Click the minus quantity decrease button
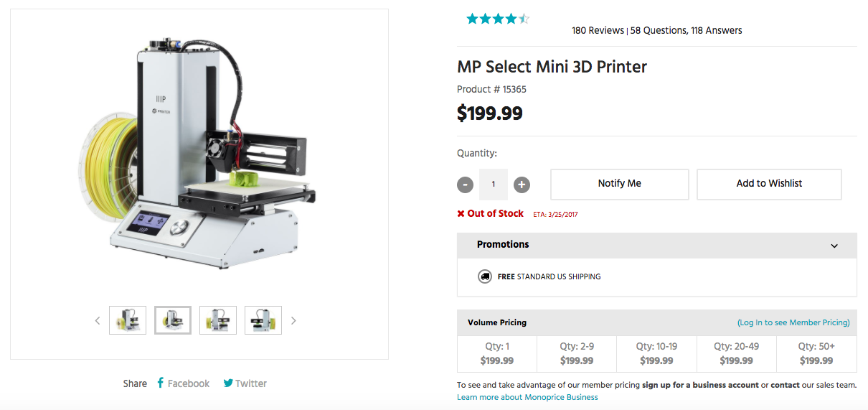The width and height of the screenshot is (868, 410). tap(466, 185)
